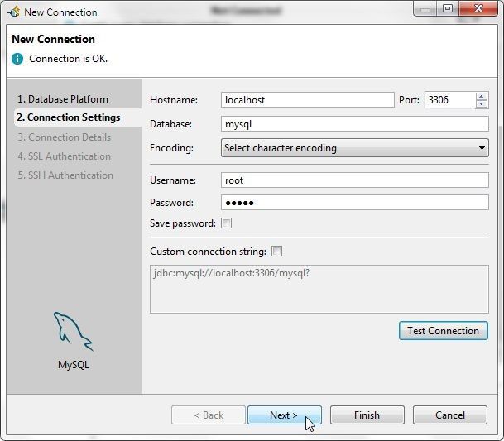This screenshot has height=441, width=504.
Task: Click the Finish button
Action: 367,415
